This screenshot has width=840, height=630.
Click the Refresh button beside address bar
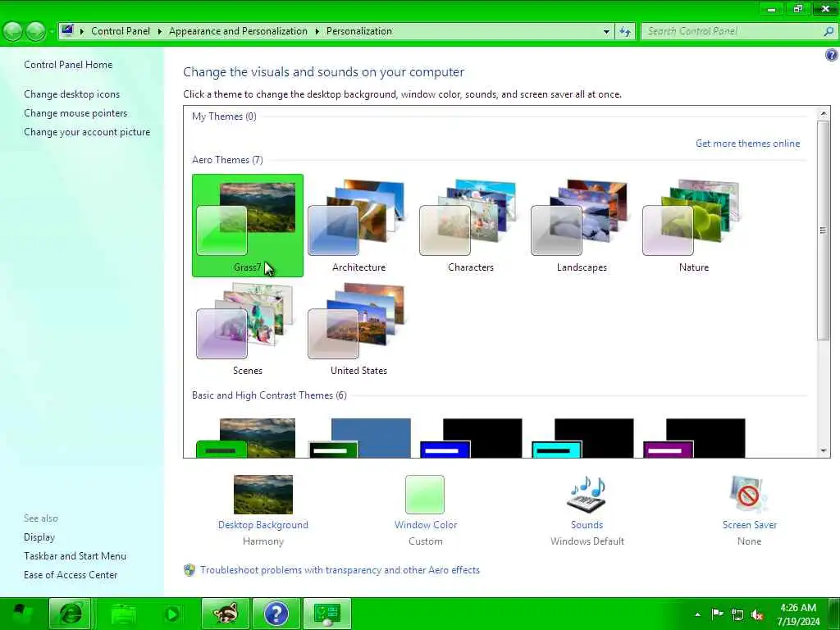(624, 32)
